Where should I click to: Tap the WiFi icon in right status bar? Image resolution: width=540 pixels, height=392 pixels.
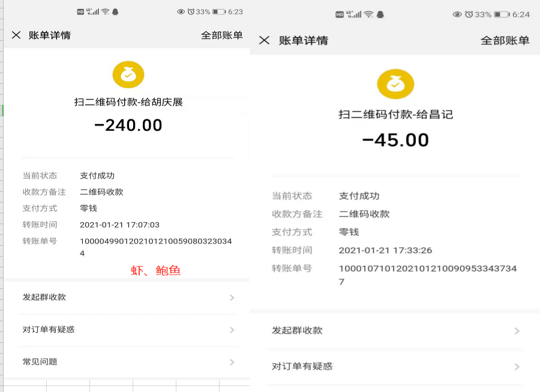tap(368, 14)
